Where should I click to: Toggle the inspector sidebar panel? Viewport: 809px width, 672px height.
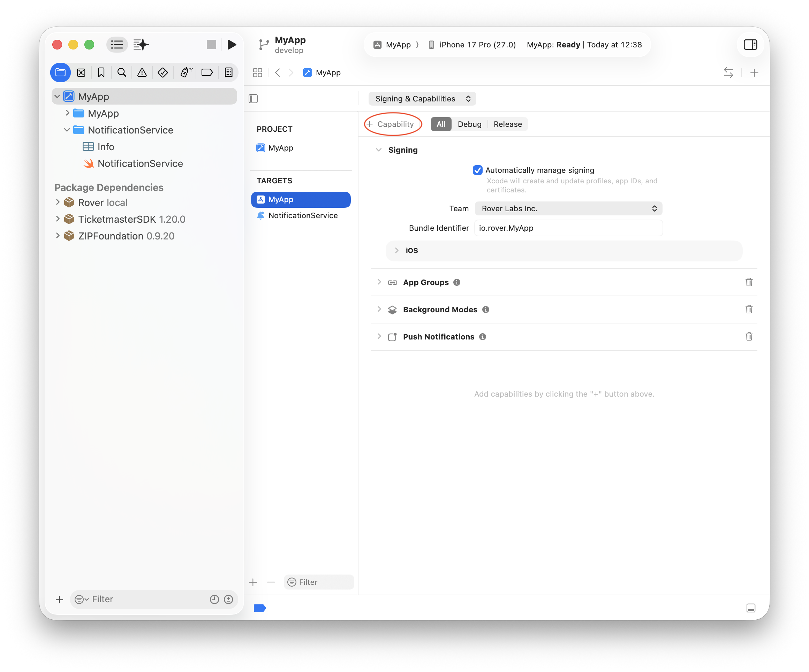click(x=750, y=45)
